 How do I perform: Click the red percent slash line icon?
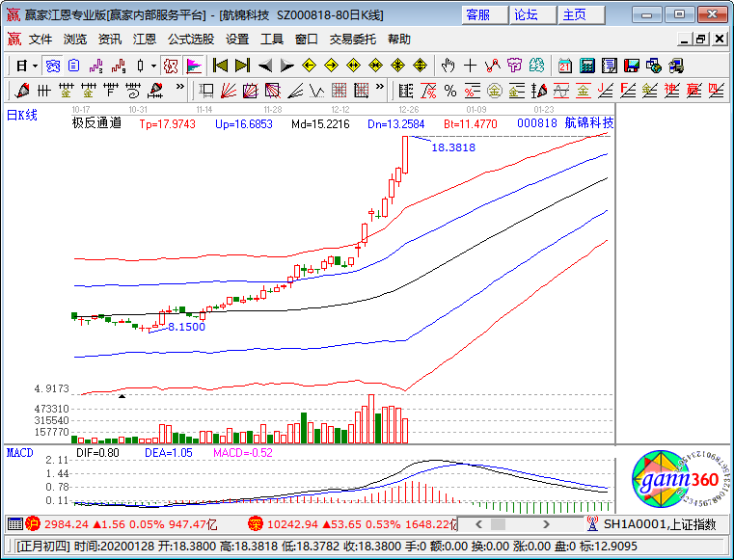428,91
